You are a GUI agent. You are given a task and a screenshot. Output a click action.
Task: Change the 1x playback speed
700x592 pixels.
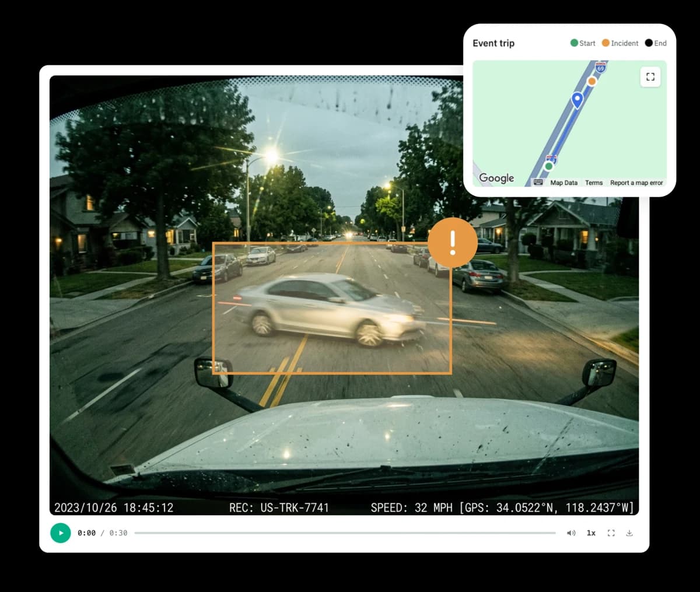591,533
